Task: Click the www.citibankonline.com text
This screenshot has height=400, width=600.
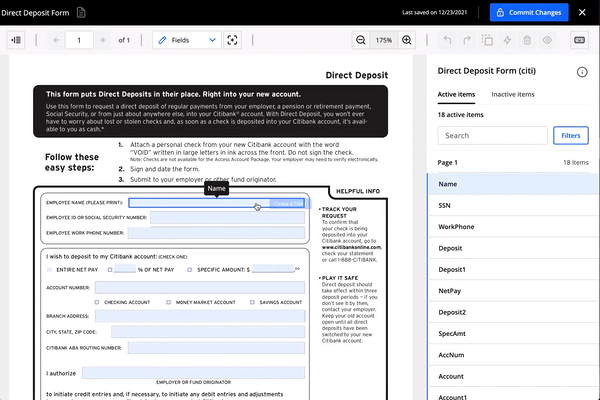Action: [352, 247]
